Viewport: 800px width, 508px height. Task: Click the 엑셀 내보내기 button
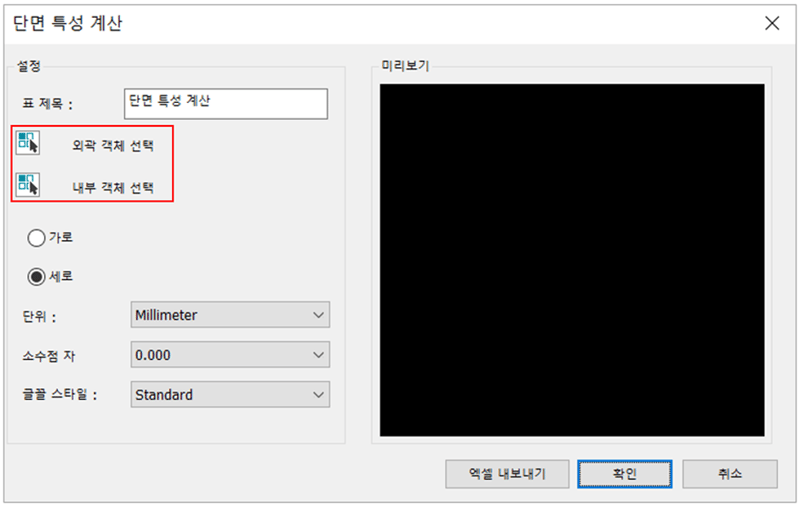507,474
